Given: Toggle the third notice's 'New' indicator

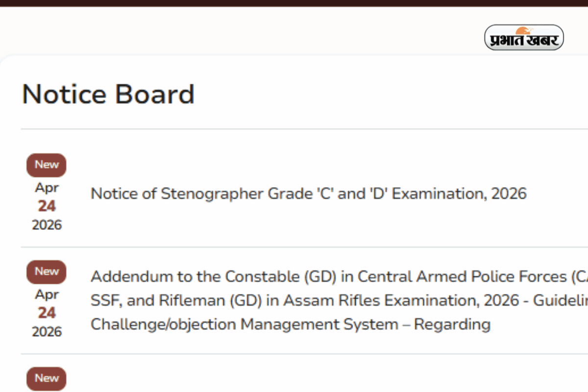Looking at the screenshot, I should coord(46,378).
